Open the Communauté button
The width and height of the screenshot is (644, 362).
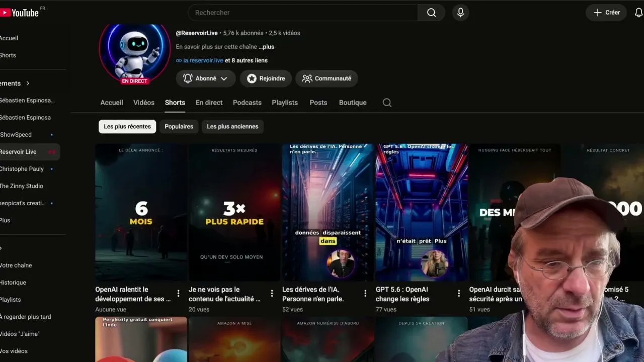coord(327,78)
